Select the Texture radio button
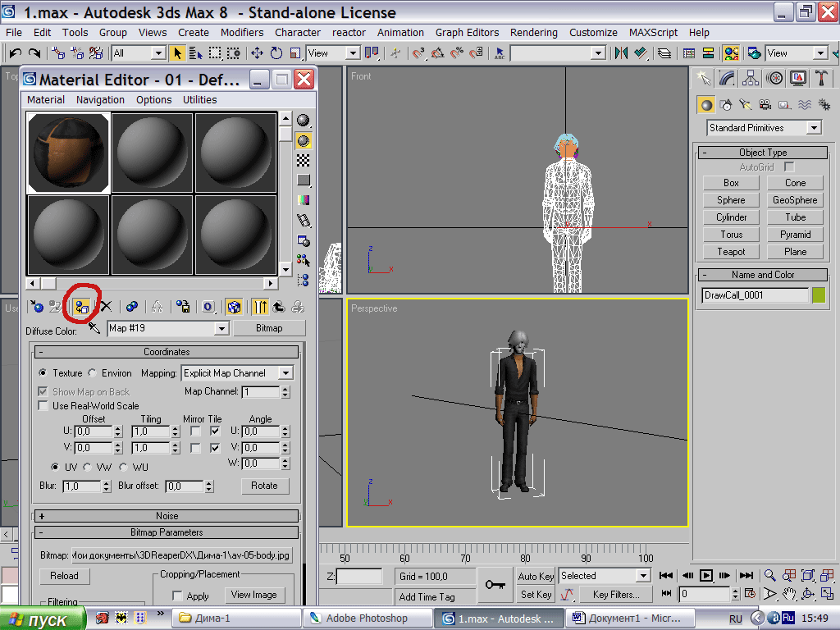This screenshot has height=630, width=840. point(43,373)
